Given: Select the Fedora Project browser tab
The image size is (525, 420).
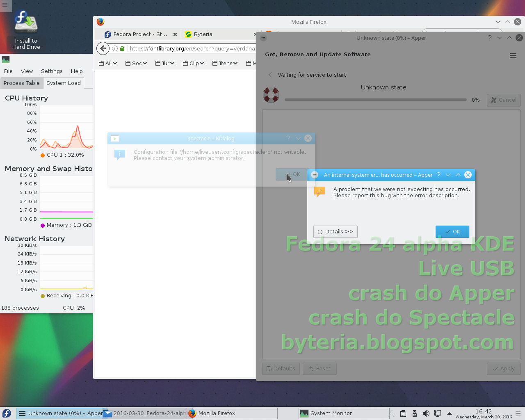Looking at the screenshot, I should 141,34.
